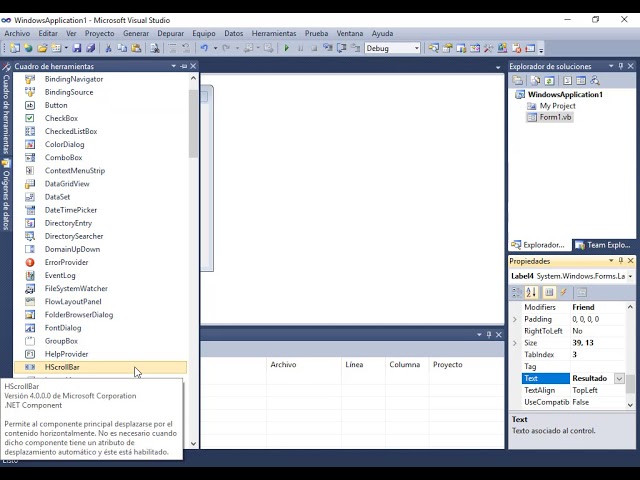Click the Open File folder icon
Image resolution: width=640 pixels, height=480 pixels.
pyautogui.click(x=42, y=48)
